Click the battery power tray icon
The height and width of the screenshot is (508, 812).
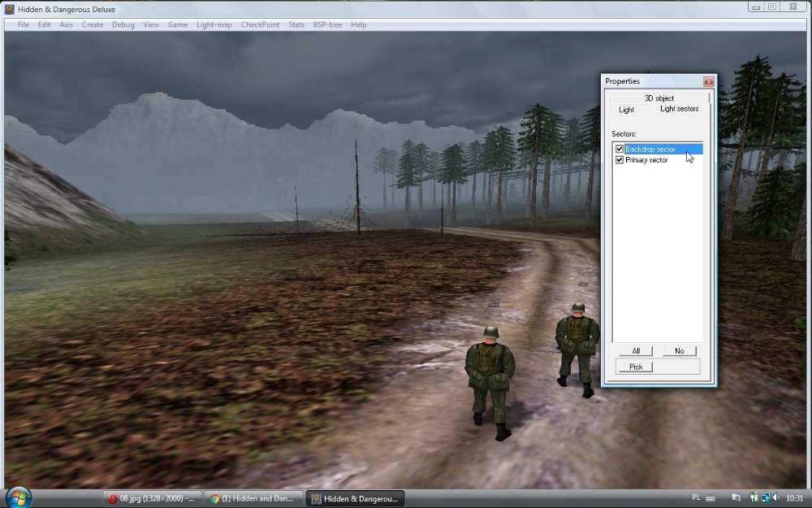(x=754, y=497)
